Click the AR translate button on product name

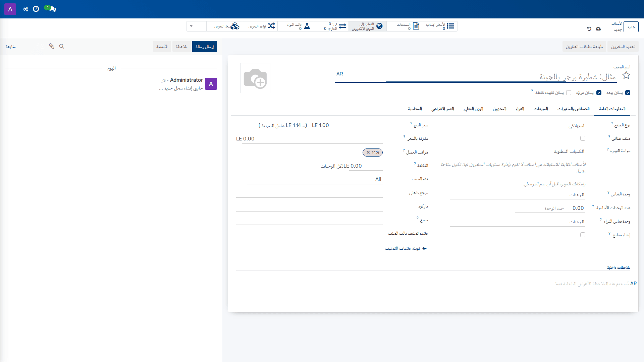tap(340, 74)
